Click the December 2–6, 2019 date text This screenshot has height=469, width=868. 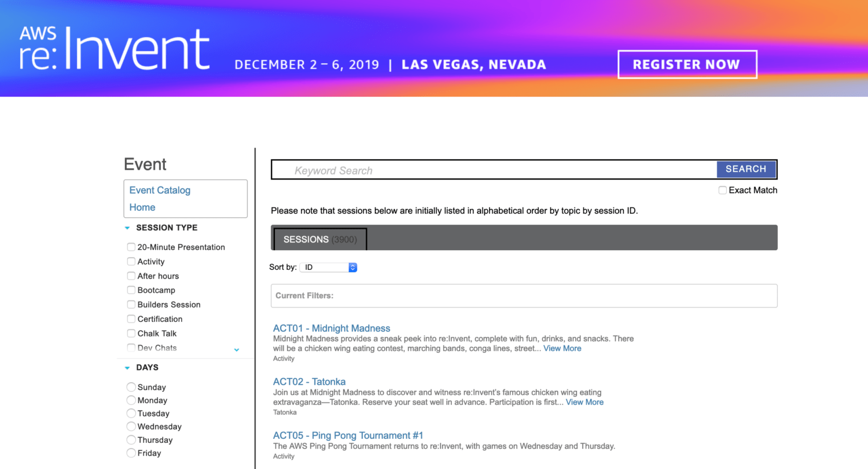pyautogui.click(x=307, y=65)
